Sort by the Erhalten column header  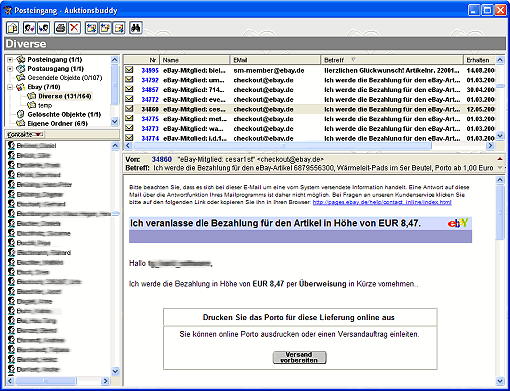click(479, 60)
